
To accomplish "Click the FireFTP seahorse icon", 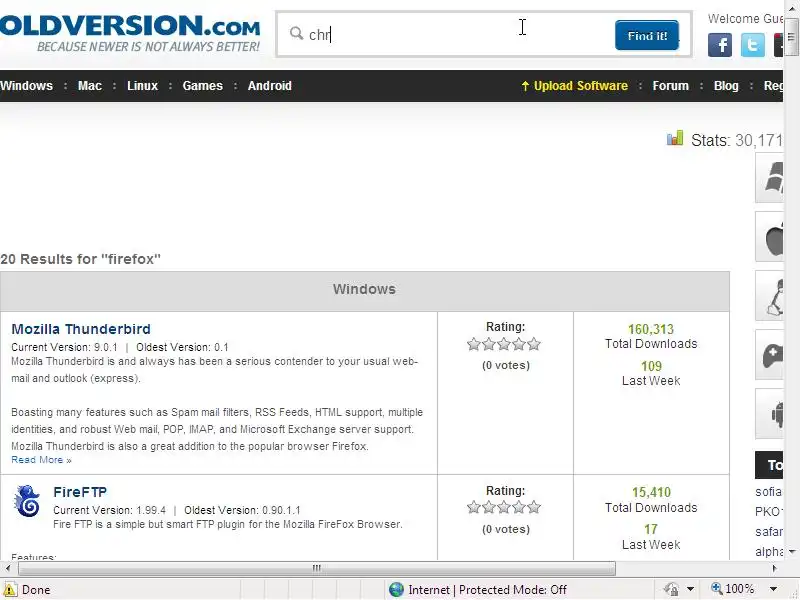I will pos(27,501).
